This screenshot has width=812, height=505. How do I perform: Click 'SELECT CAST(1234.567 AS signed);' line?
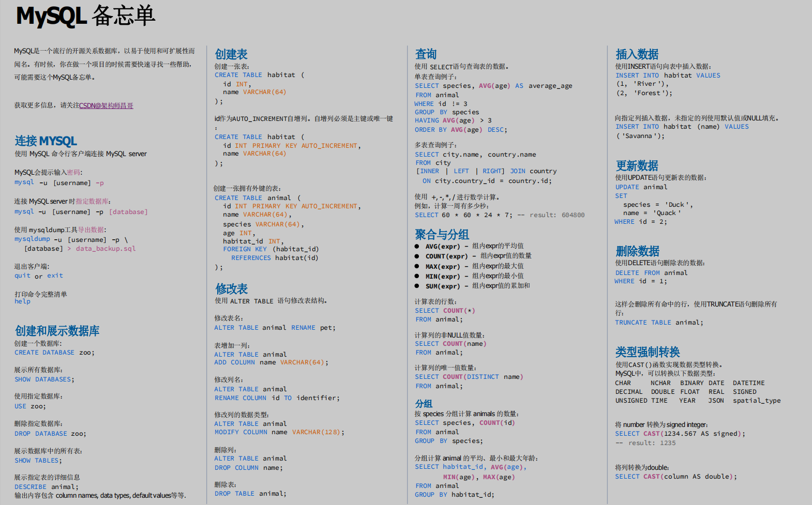680,434
